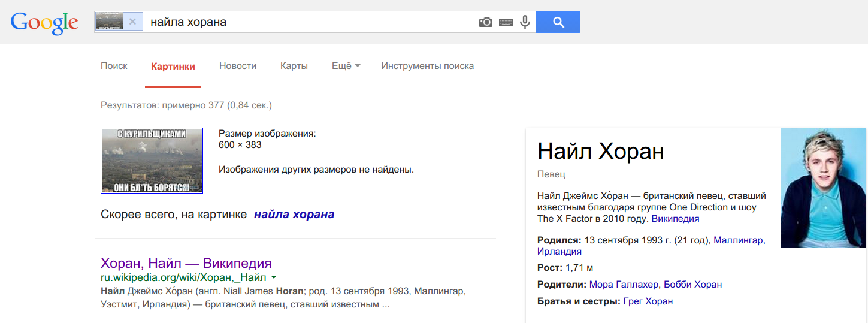Follow the Бобби Хоран link
Viewport: 868px width, 323px height.
click(693, 285)
